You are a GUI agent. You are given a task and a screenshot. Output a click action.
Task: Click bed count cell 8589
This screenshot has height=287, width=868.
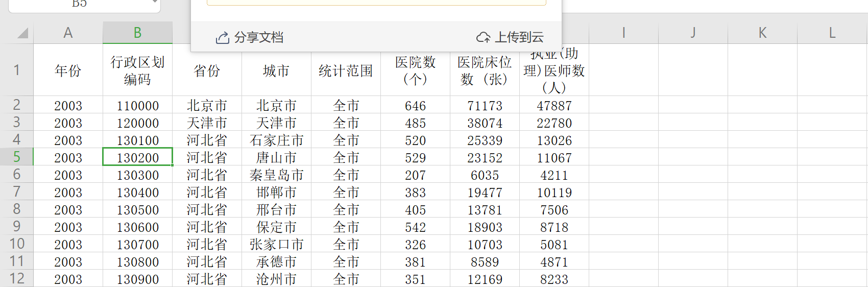tap(485, 261)
